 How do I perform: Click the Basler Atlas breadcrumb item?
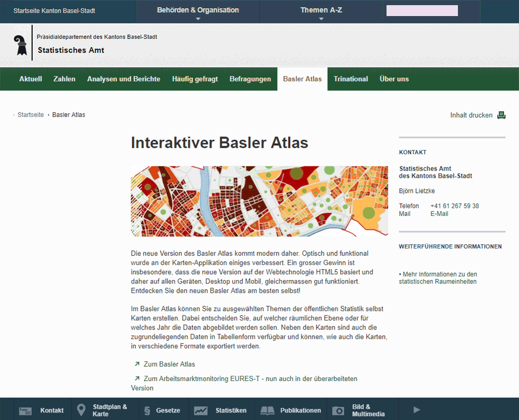click(x=68, y=115)
